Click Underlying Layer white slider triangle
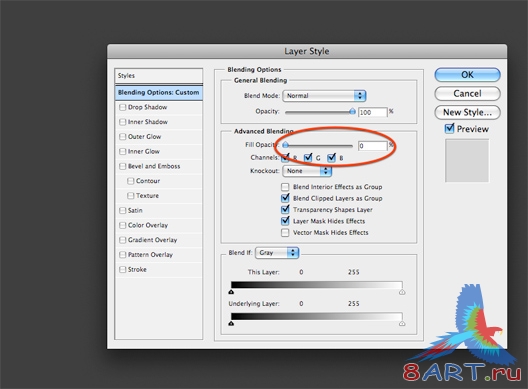This screenshot has width=528, height=389. pyautogui.click(x=402, y=324)
